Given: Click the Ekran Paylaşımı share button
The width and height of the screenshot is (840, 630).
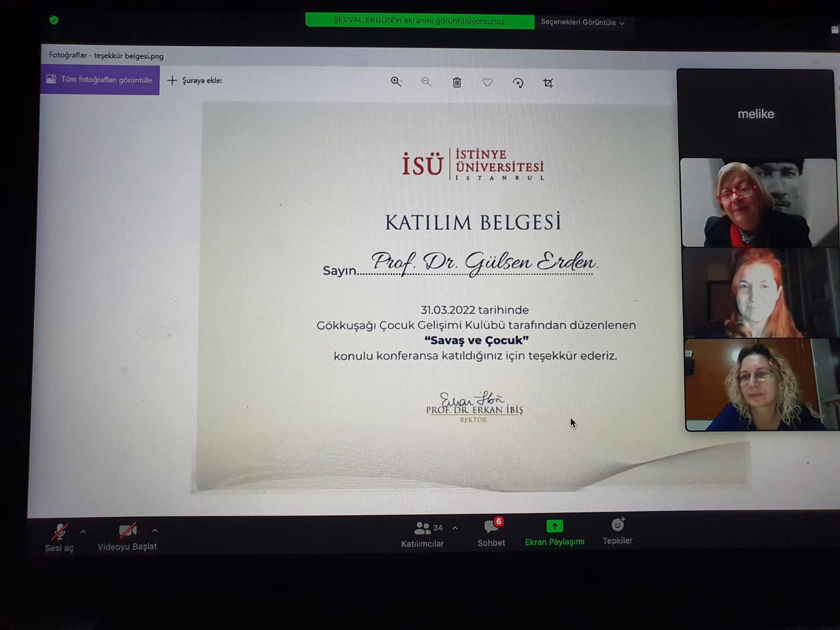Looking at the screenshot, I should [x=554, y=527].
